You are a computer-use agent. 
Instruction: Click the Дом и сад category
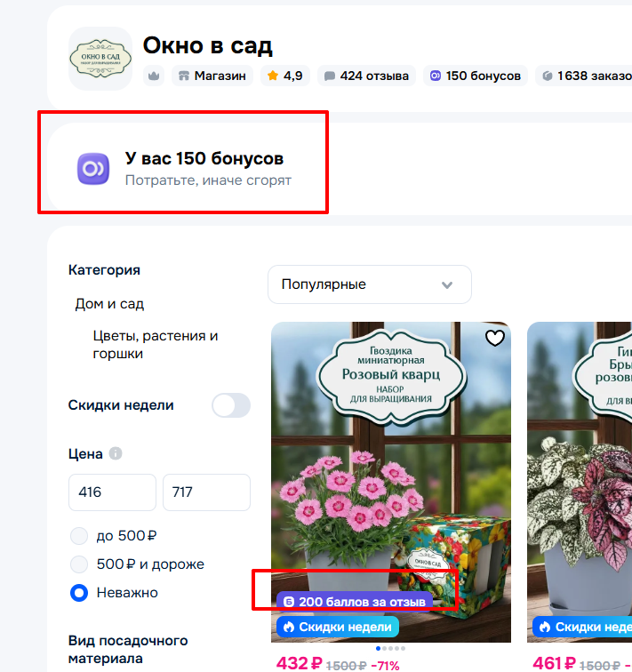[x=109, y=304]
